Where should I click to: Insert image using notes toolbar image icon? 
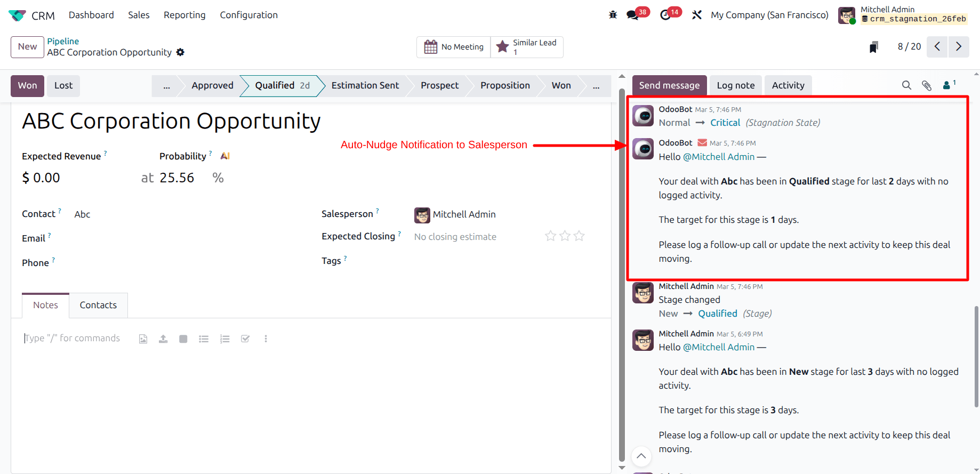pos(143,339)
